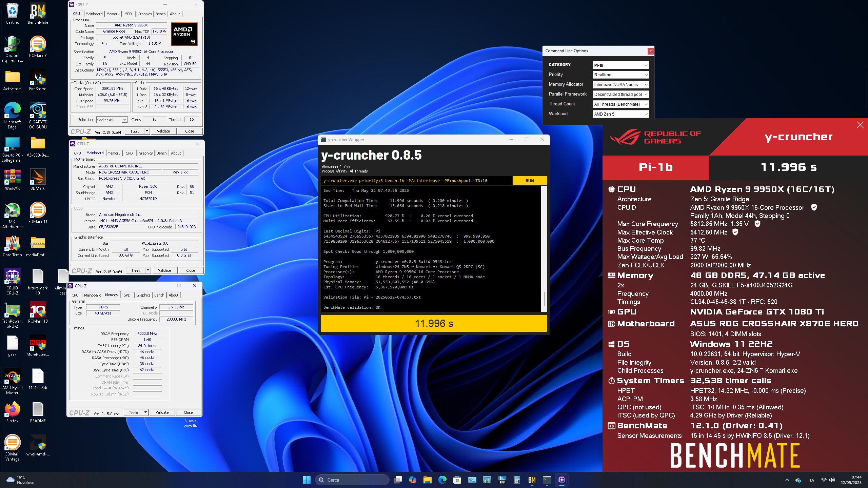868x488 pixels.
Task: Switch to SPD tab in top CPU-Z window
Action: pos(128,14)
